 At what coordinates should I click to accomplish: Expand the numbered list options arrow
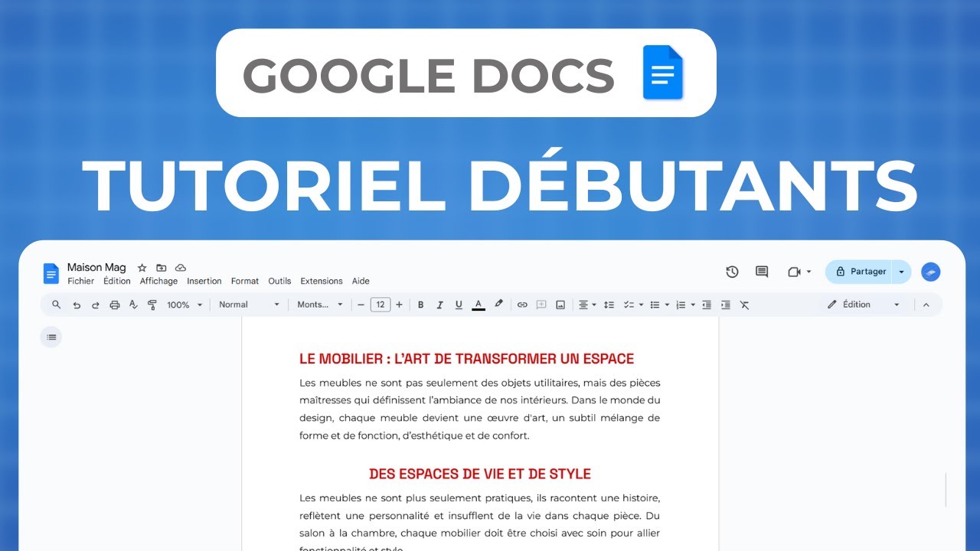point(693,305)
